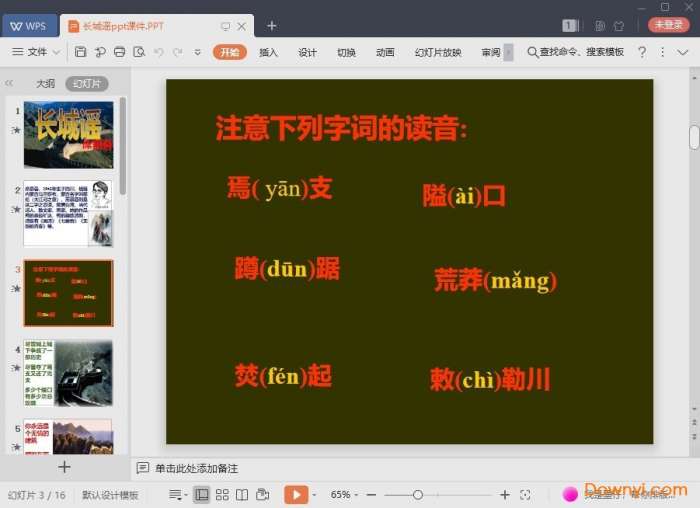This screenshot has width=700, height=508.
Task: Click the numbered window counter icon
Action: coord(570,25)
